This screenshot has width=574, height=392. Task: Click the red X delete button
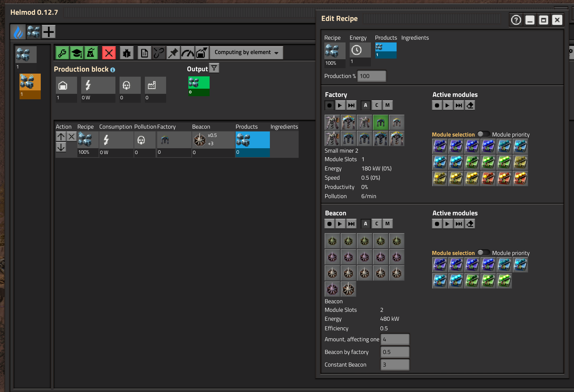109,53
